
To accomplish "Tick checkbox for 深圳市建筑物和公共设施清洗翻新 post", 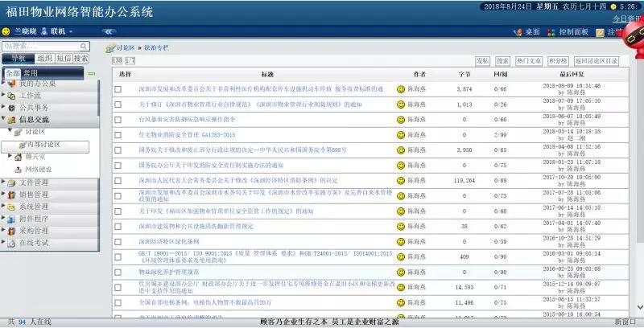I will pos(118,227).
